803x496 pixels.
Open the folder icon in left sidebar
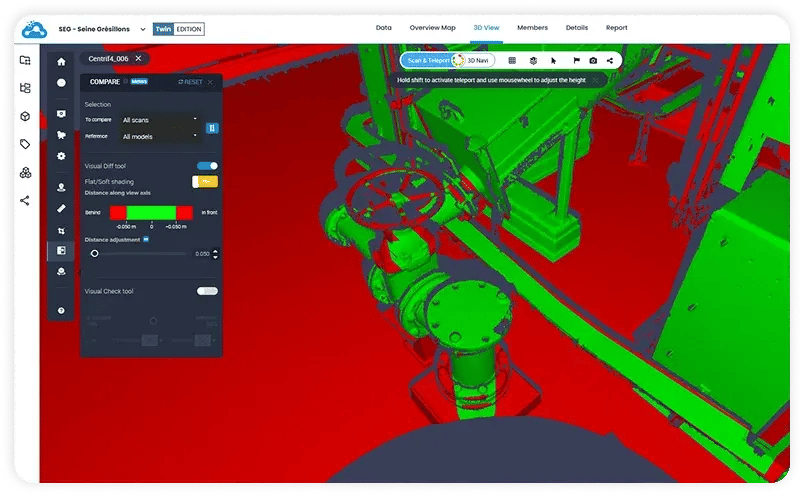point(25,60)
